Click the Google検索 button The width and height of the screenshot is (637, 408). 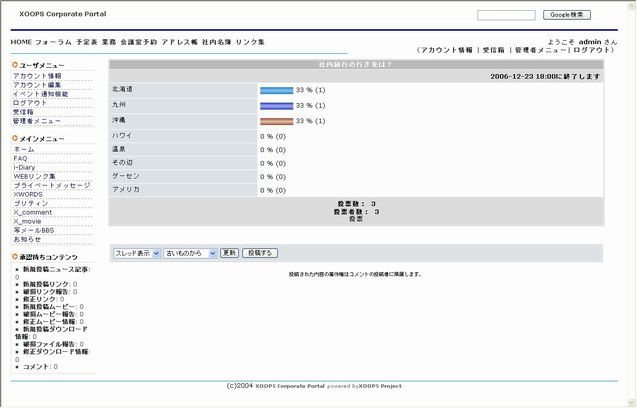pyautogui.click(x=566, y=15)
